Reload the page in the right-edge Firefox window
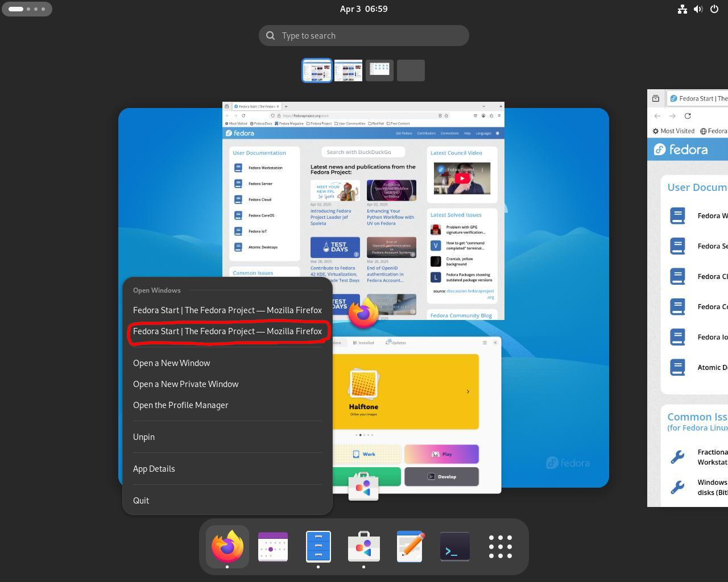 [x=688, y=116]
